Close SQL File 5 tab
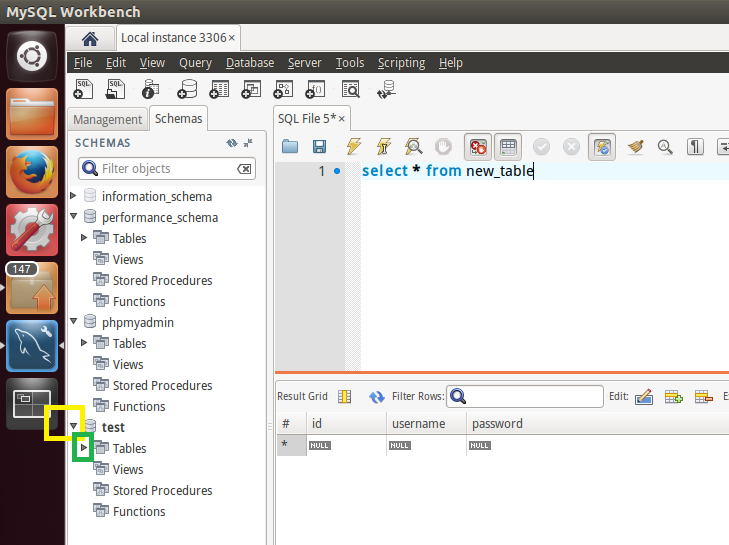This screenshot has width=729, height=545. coord(342,119)
